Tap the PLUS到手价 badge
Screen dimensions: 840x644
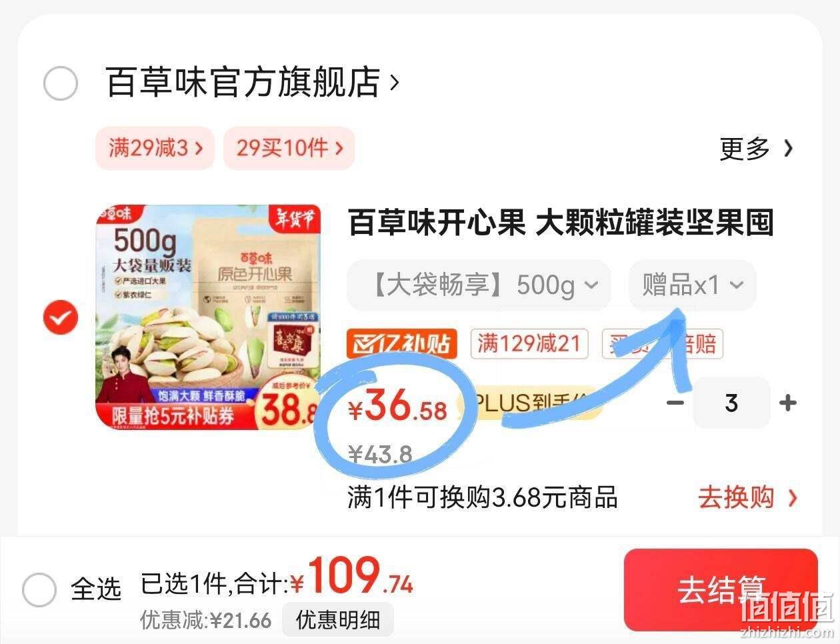(x=531, y=403)
